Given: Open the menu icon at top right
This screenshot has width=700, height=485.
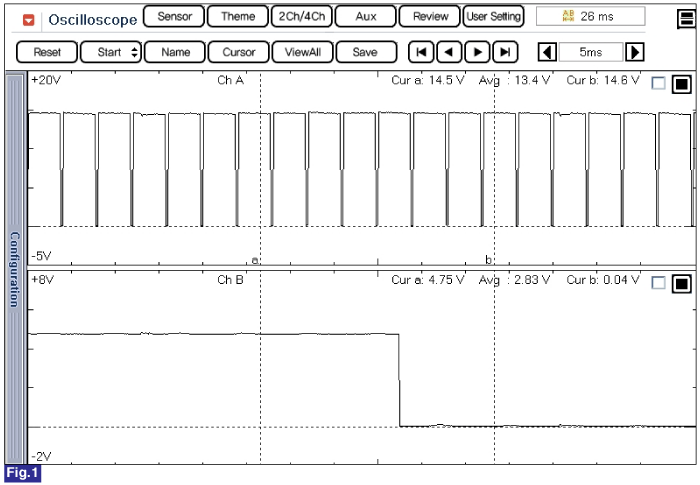Looking at the screenshot, I should pyautogui.click(x=686, y=19).
